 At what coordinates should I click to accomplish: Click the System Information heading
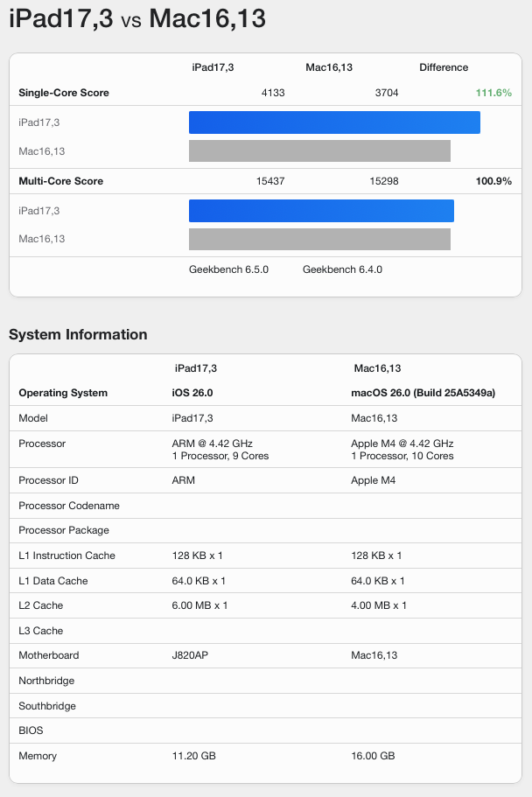point(78,334)
